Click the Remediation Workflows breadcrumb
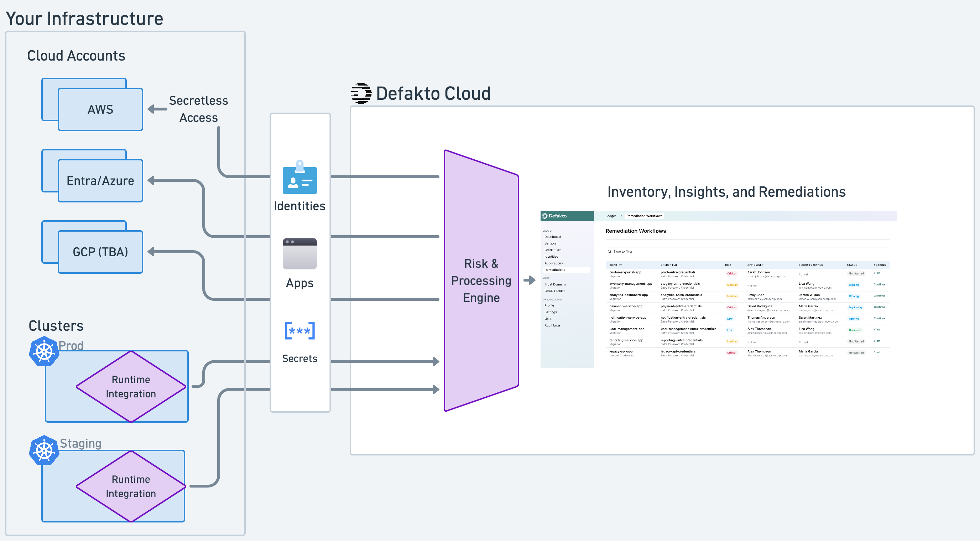The height and width of the screenshot is (541, 980). point(644,216)
